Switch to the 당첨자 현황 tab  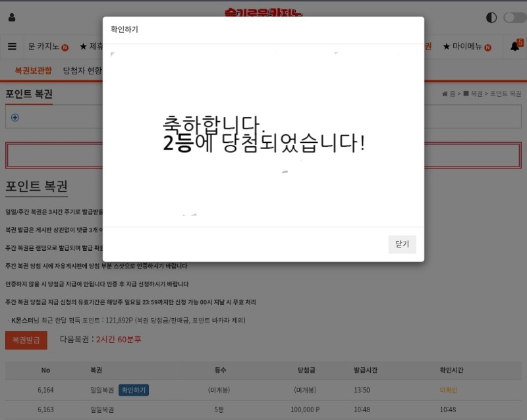tap(82, 70)
